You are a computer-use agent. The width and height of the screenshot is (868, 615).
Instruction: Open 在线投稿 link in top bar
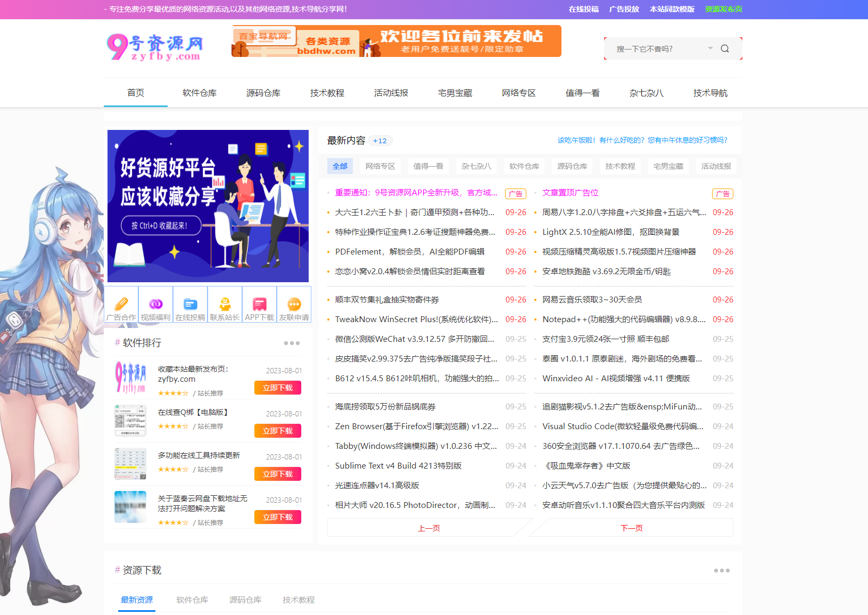click(x=584, y=9)
